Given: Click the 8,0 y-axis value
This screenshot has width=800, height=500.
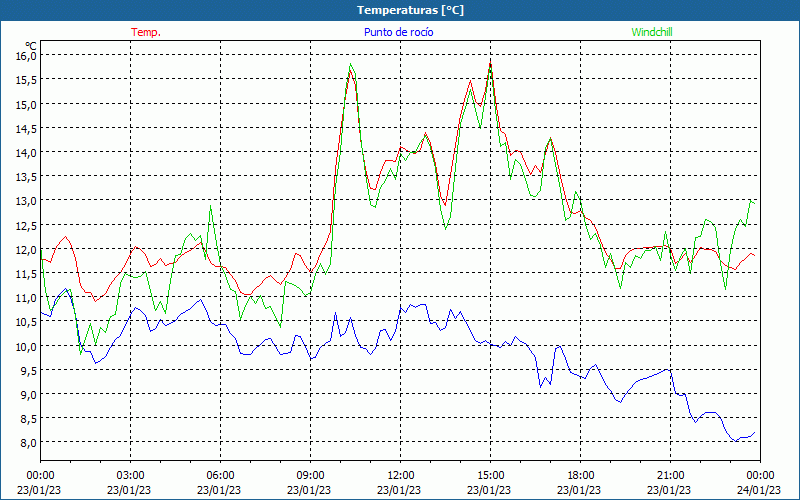Looking at the screenshot, I should pyautogui.click(x=28, y=443).
